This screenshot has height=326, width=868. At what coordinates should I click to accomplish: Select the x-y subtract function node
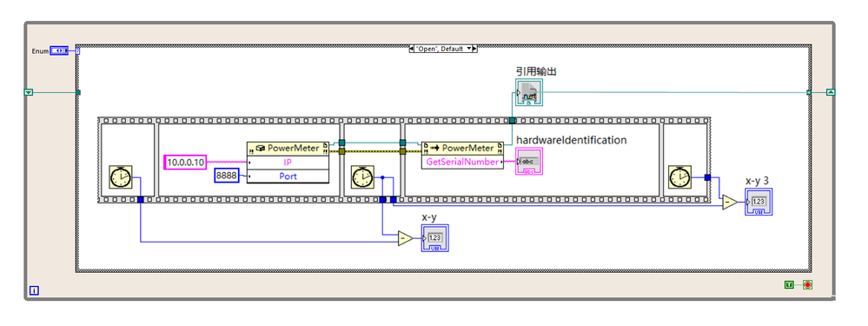405,238
